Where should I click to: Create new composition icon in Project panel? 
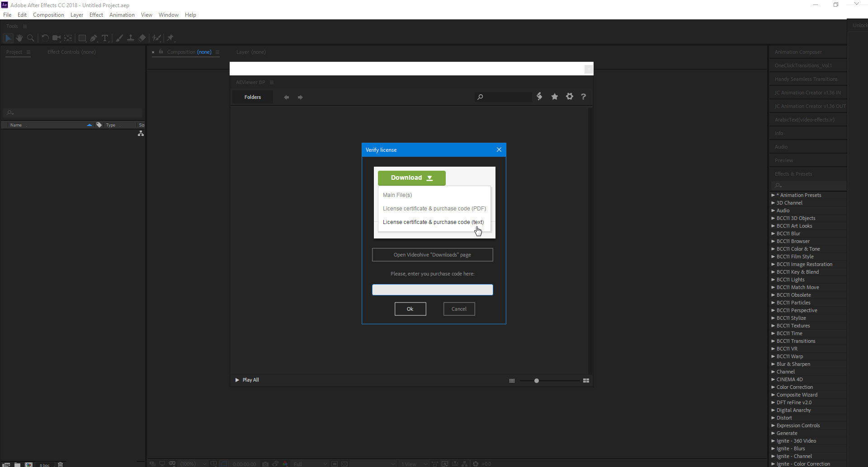point(29,464)
